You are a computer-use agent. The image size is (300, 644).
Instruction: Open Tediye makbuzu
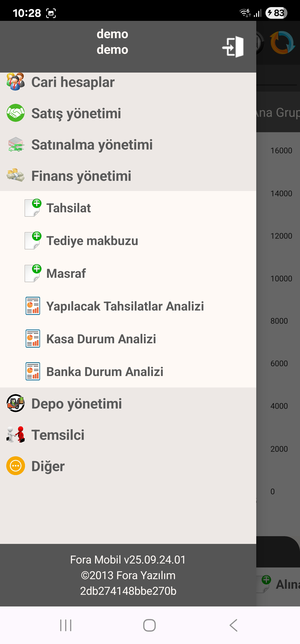coord(92,241)
